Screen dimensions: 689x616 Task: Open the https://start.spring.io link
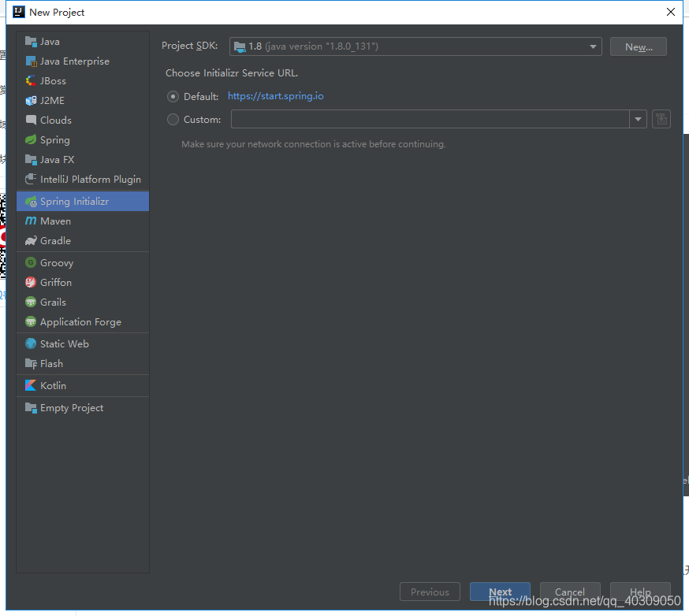point(275,96)
